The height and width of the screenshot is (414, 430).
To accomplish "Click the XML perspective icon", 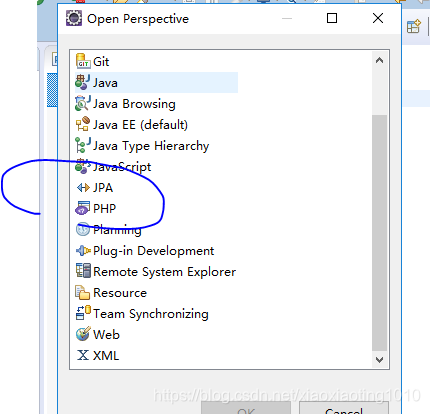I will 83,355.
